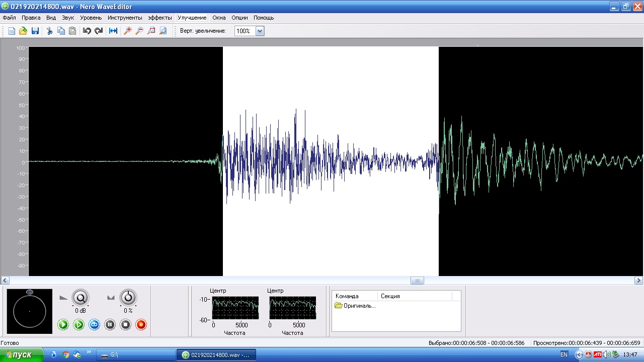Click the Chrome quick launch icon
Viewport: 644px width, 362px height.
65,354
